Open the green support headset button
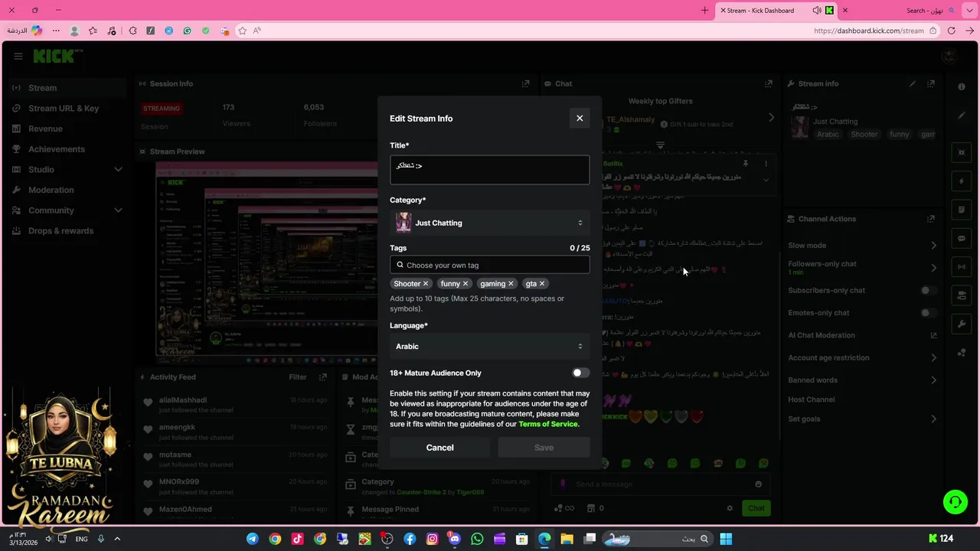The image size is (980, 551). pos(955,502)
